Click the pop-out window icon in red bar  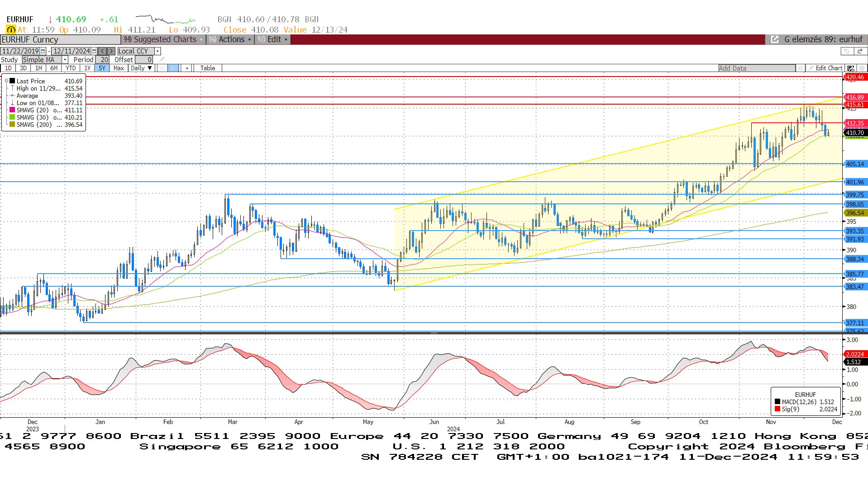point(774,39)
